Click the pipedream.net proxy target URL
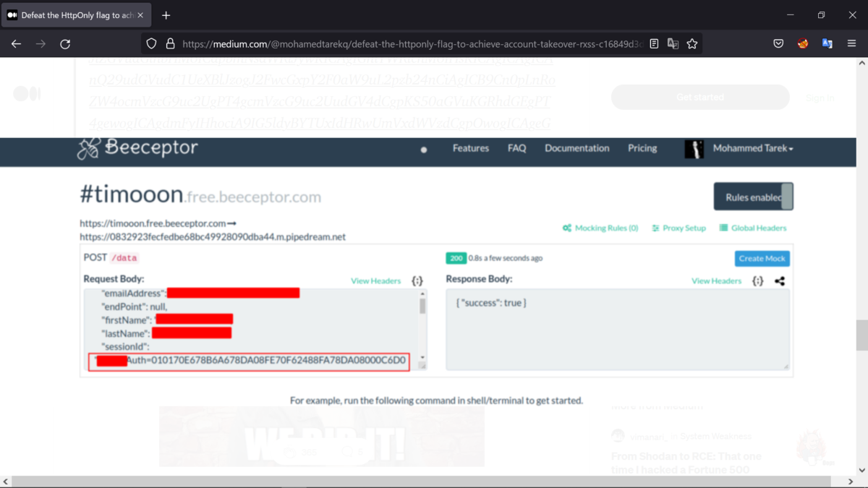The image size is (868, 488). [x=213, y=236]
